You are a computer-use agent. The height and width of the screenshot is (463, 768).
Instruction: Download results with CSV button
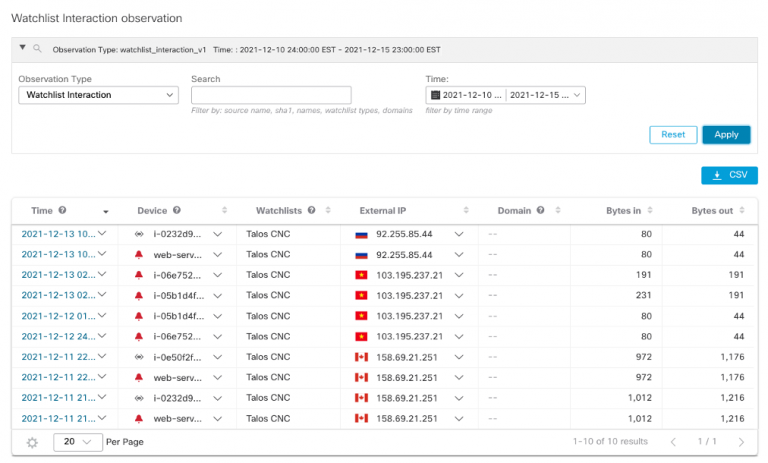[729, 175]
